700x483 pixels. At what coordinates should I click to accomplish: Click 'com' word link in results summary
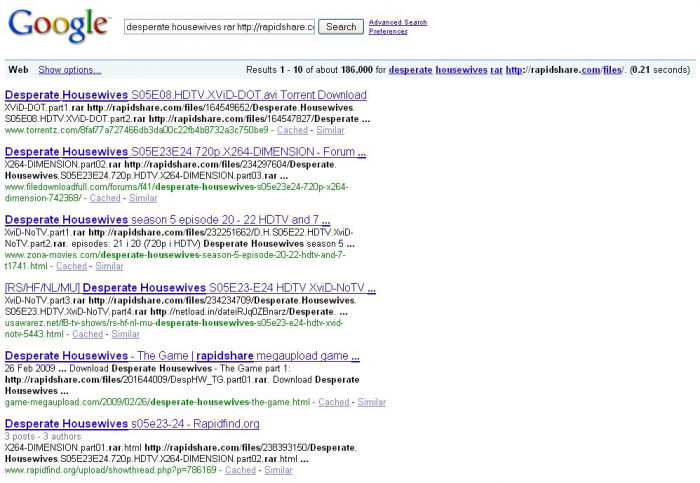(x=591, y=70)
